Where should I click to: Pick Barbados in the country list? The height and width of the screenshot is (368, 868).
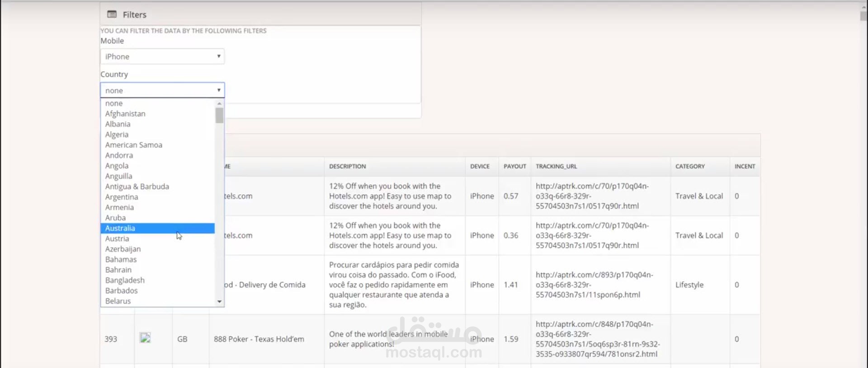[x=157, y=291]
